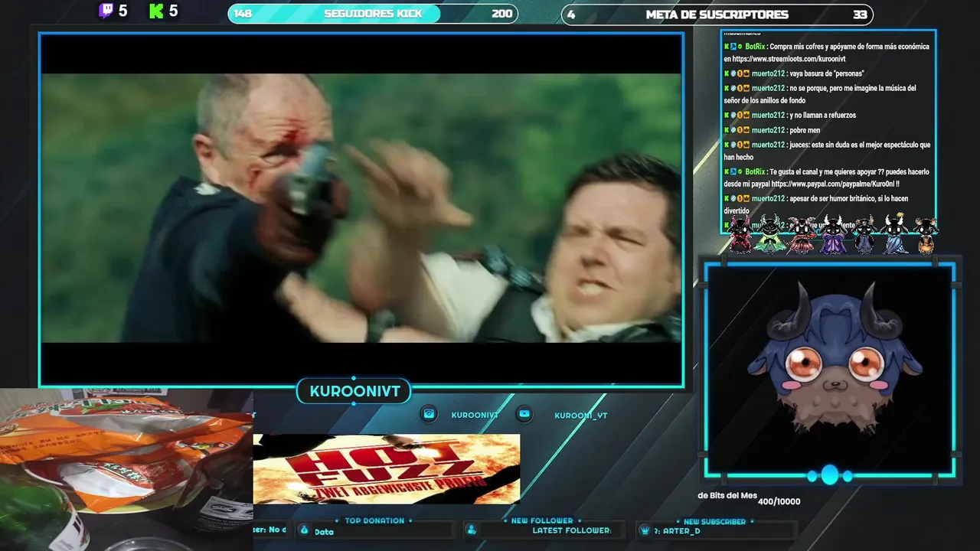Click the red-dressed demon sprite under chat
The image size is (980, 551).
coord(740,233)
